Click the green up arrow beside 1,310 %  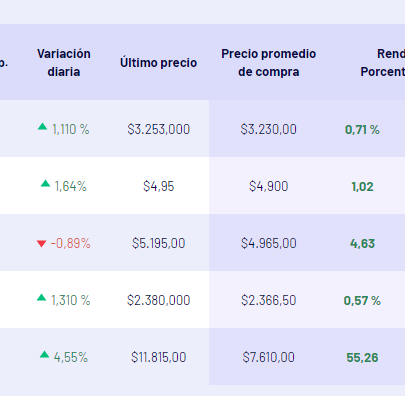click(41, 297)
